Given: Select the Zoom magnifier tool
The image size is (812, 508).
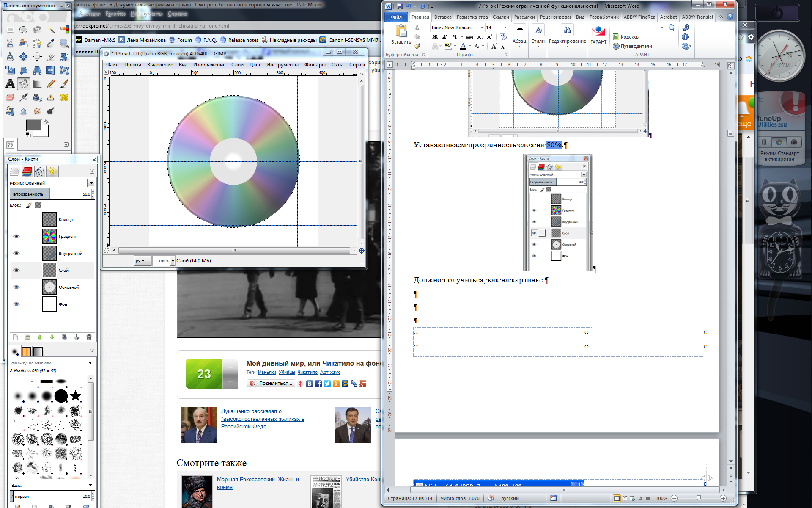Looking at the screenshot, I should 64,43.
